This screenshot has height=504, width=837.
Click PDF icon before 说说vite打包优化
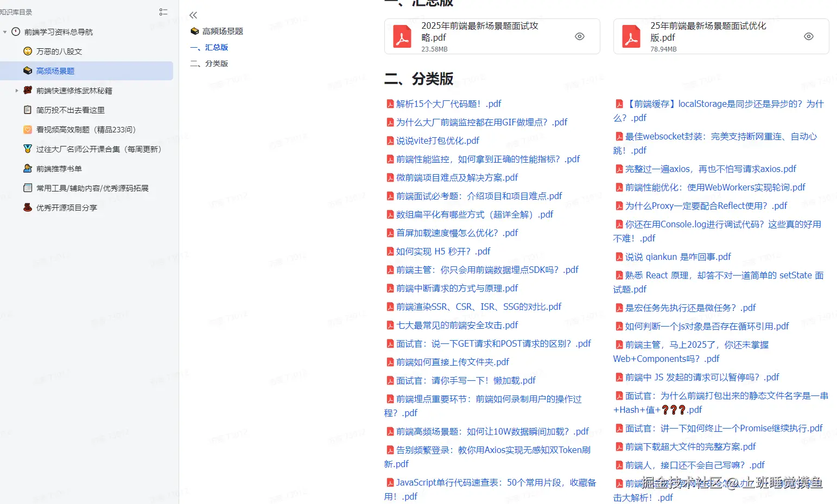[x=390, y=141]
